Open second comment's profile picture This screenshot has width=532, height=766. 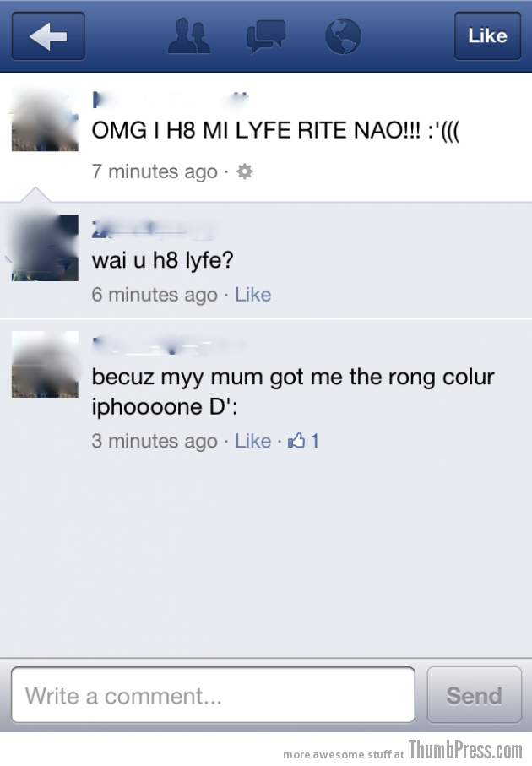pos(45,365)
